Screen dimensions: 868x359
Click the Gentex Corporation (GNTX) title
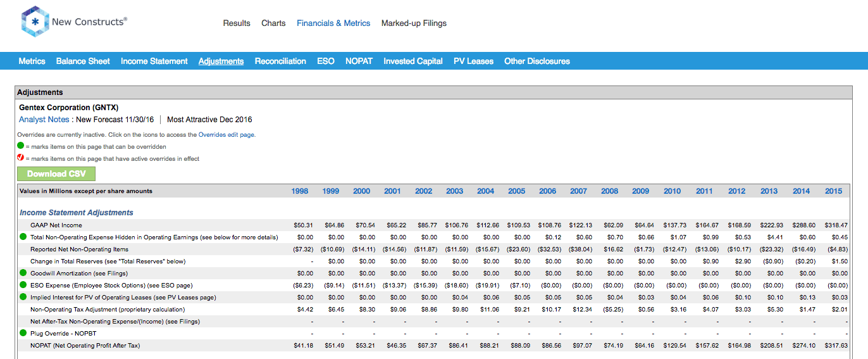(68, 108)
